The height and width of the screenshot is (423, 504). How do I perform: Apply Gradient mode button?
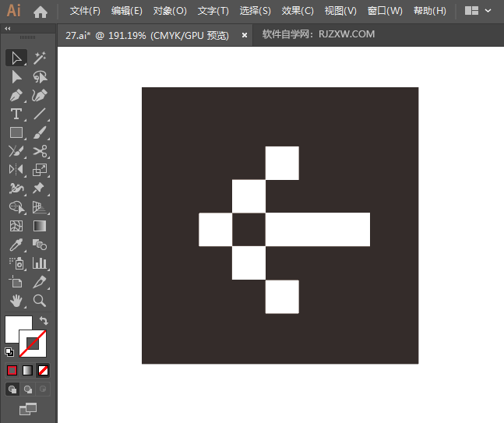(x=27, y=371)
